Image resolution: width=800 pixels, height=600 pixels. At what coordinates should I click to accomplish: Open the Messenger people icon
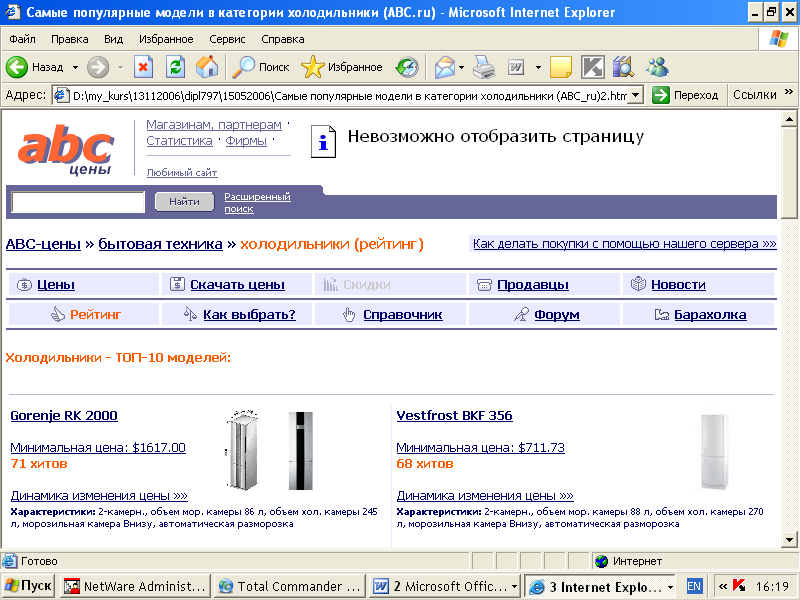point(657,67)
